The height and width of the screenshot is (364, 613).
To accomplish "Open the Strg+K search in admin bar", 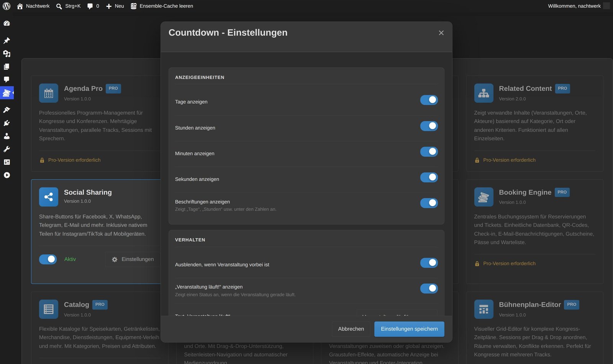I will (68, 6).
